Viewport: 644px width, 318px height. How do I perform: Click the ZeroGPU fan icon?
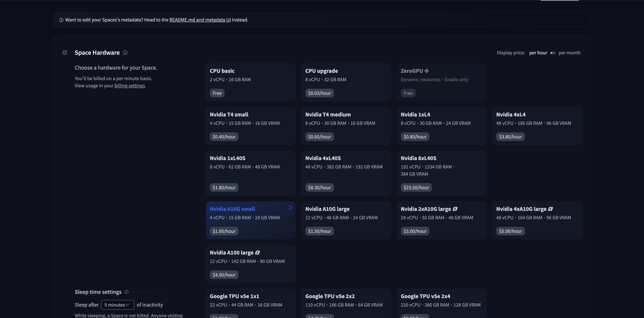pyautogui.click(x=427, y=71)
